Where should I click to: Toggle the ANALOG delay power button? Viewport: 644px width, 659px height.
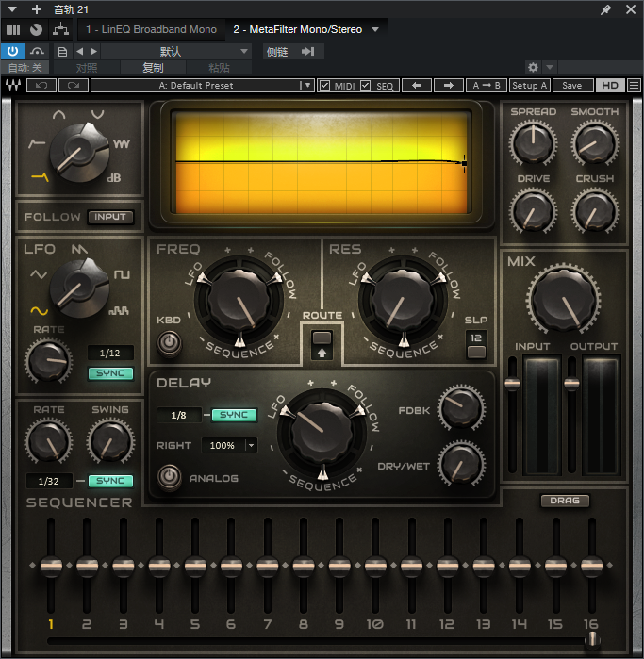coord(169,477)
